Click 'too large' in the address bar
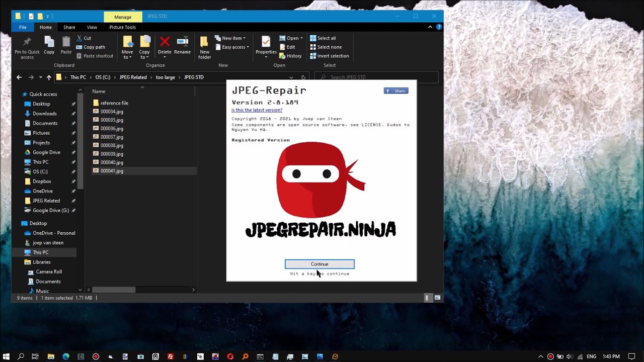The image size is (644, 362). [x=166, y=77]
